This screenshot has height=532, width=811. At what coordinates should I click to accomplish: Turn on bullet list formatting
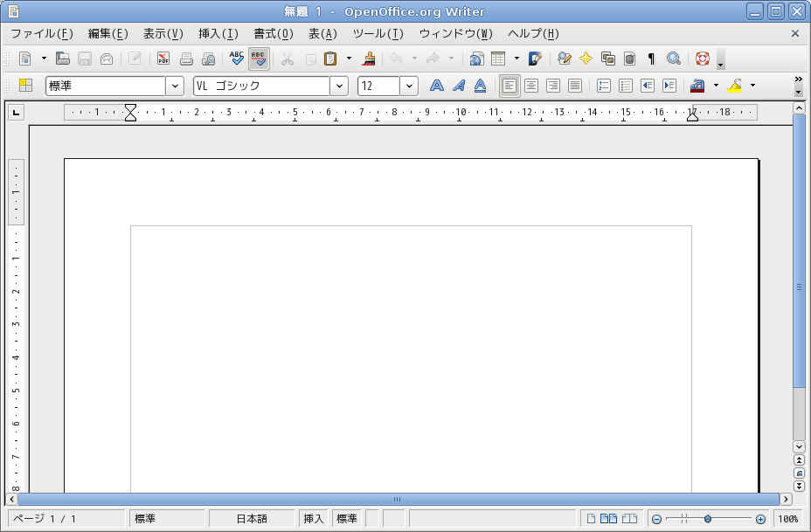pyautogui.click(x=626, y=86)
